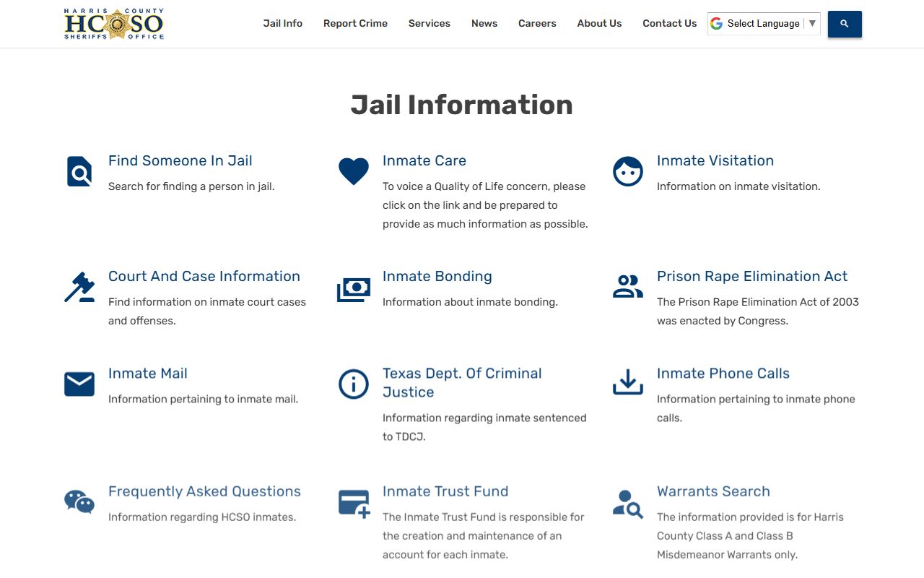
Task: Click text 'Information regarding HCSO inmates.'
Action: (x=202, y=517)
